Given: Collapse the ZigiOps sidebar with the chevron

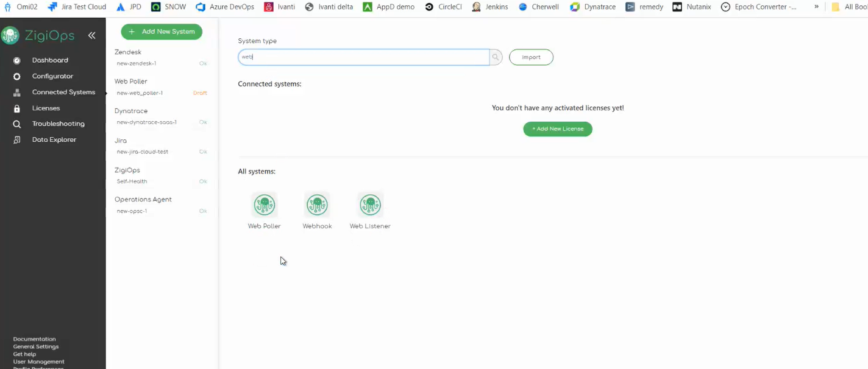Looking at the screenshot, I should pyautogui.click(x=92, y=35).
